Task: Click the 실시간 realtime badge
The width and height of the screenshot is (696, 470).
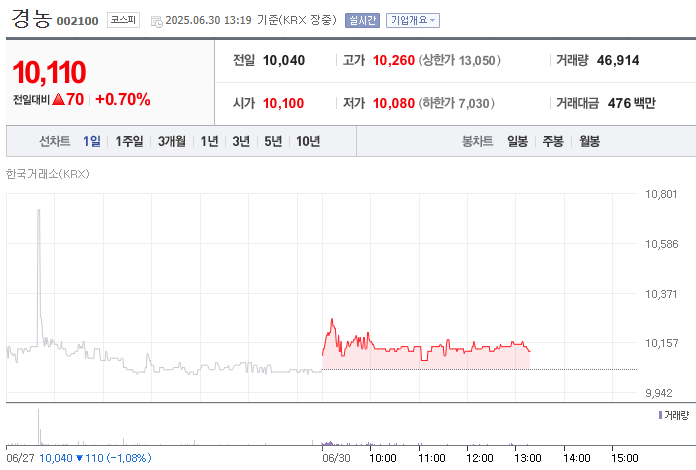Action: 362,20
